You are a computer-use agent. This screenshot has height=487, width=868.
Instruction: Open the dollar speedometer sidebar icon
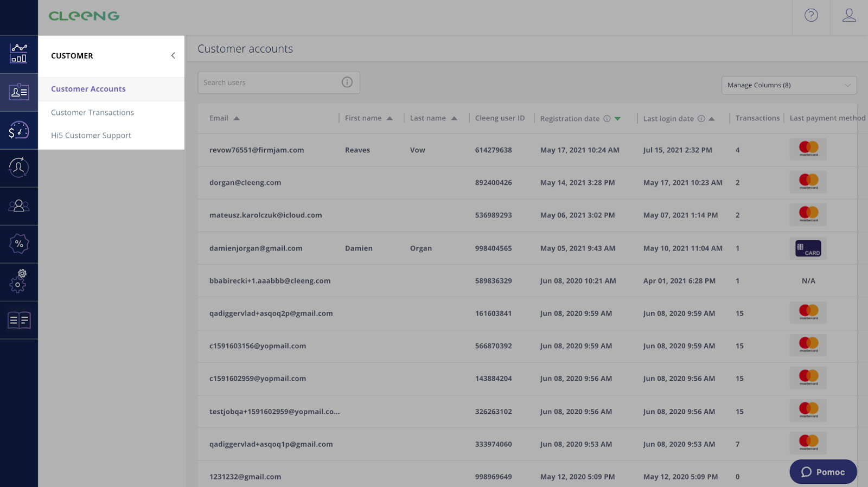click(x=18, y=130)
